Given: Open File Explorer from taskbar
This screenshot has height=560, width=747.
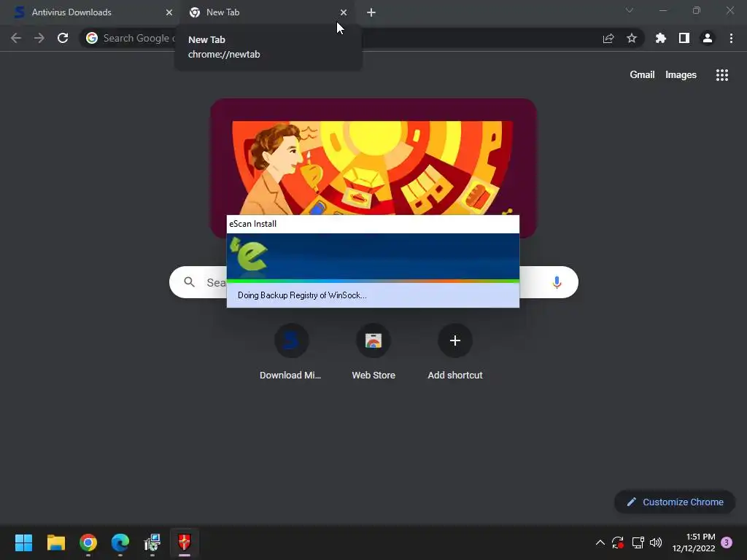Looking at the screenshot, I should coord(55,542).
